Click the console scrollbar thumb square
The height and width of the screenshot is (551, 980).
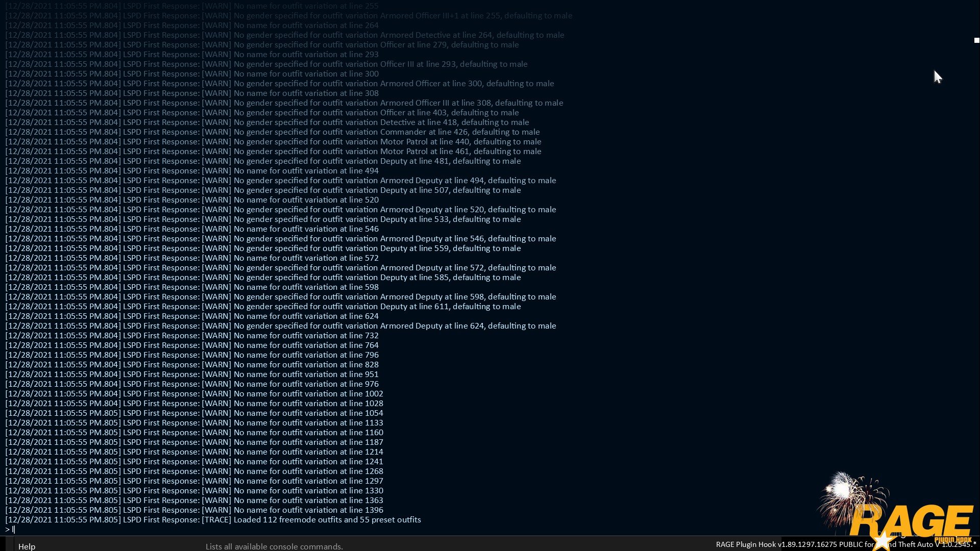(976, 40)
